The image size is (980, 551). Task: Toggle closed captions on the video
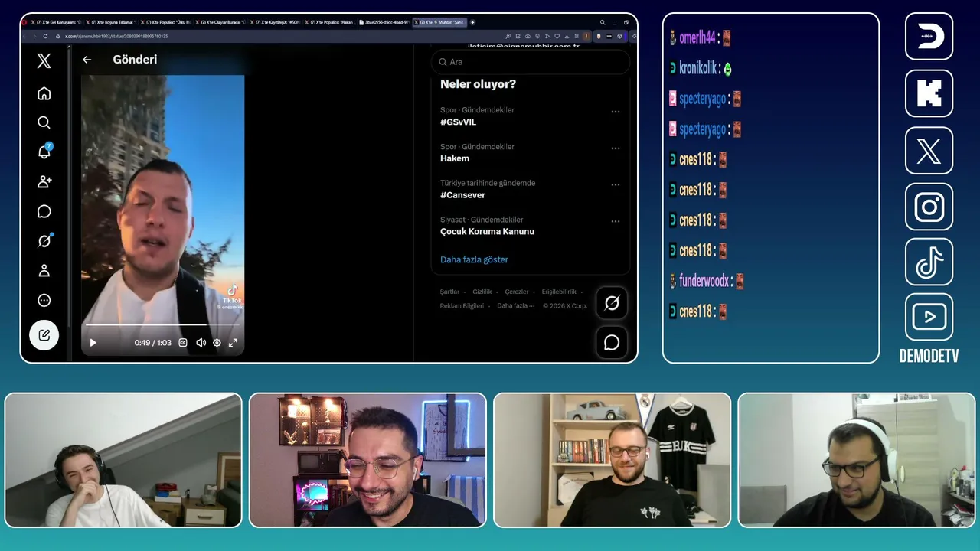(x=183, y=343)
